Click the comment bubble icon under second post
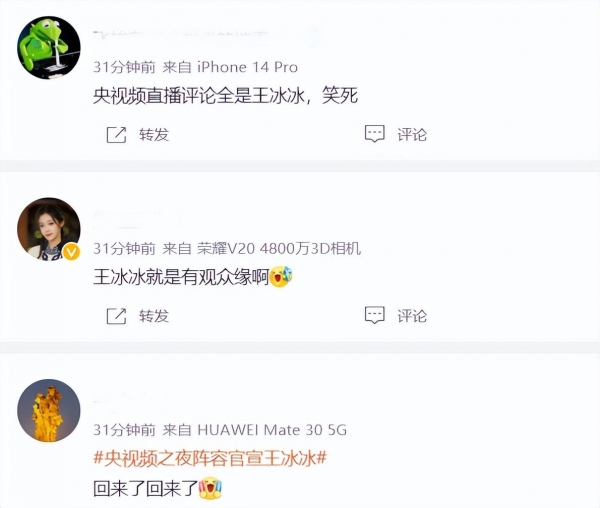The width and height of the screenshot is (600, 508). pyautogui.click(x=375, y=315)
